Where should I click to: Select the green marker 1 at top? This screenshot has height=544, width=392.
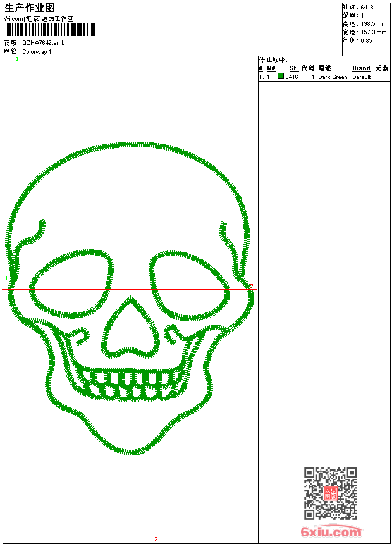point(16,59)
